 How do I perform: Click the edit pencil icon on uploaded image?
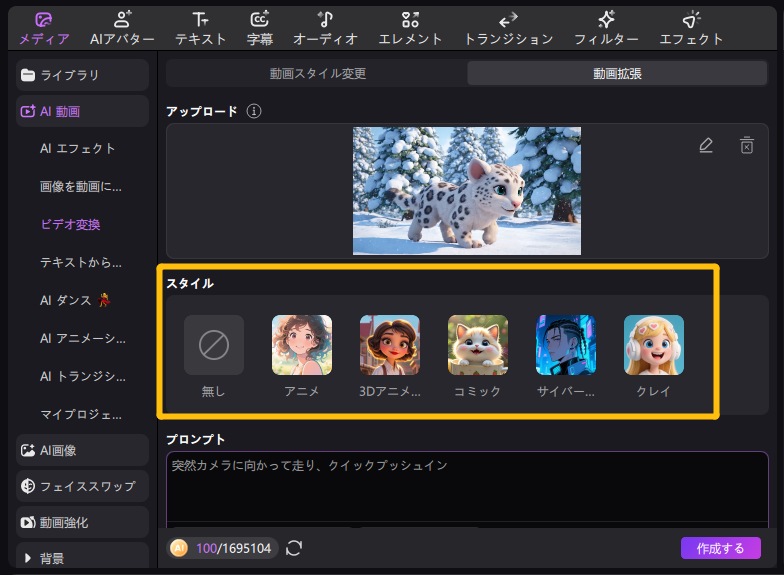tap(706, 145)
